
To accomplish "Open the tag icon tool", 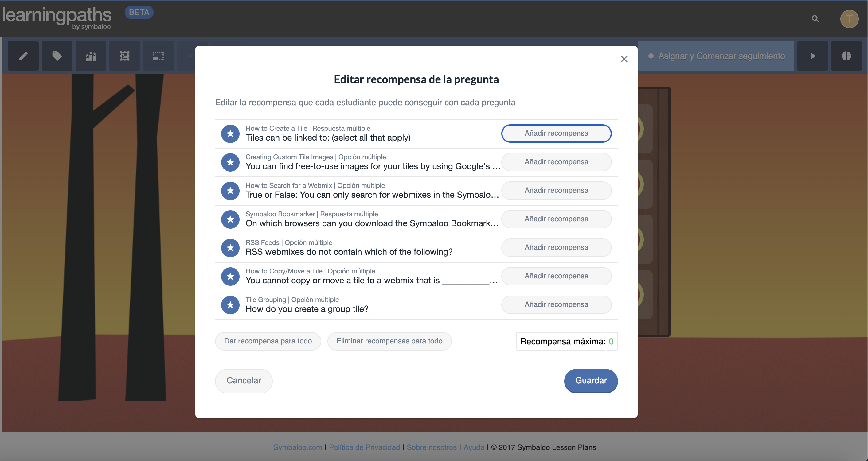I will pos(57,56).
